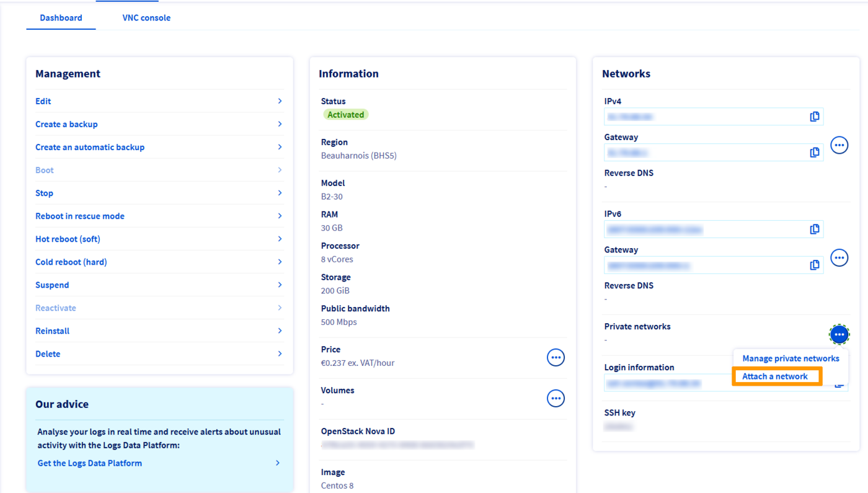This screenshot has width=868, height=493.
Task: Select the Dashboard tab
Action: pos(61,18)
